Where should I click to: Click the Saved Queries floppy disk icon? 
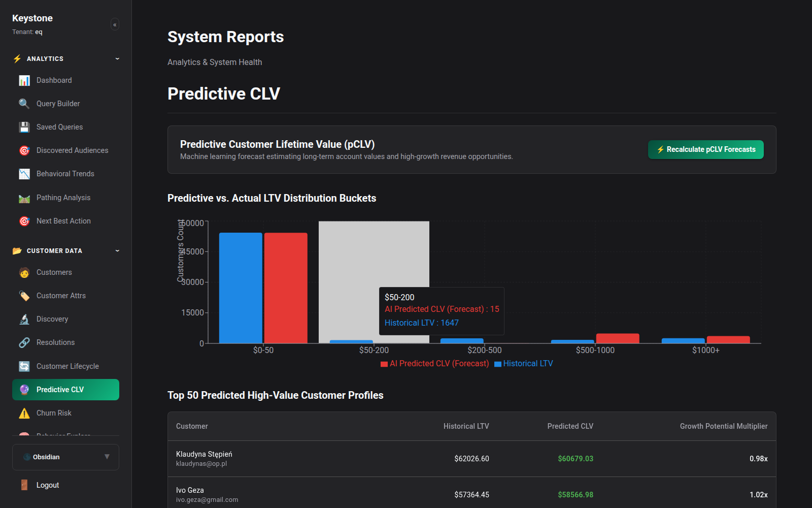point(24,127)
